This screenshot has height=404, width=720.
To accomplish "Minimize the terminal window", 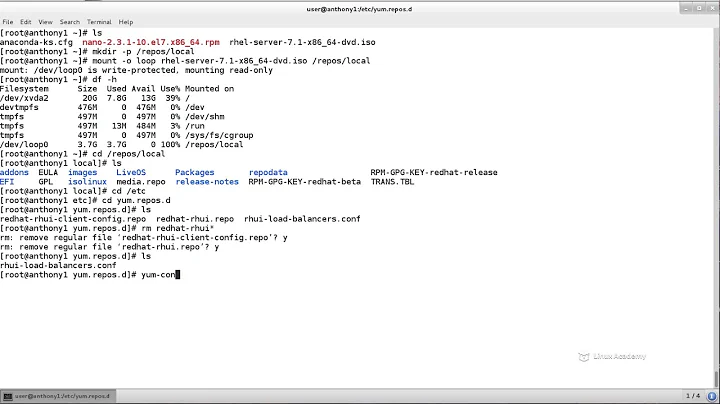I will pos(686,8).
